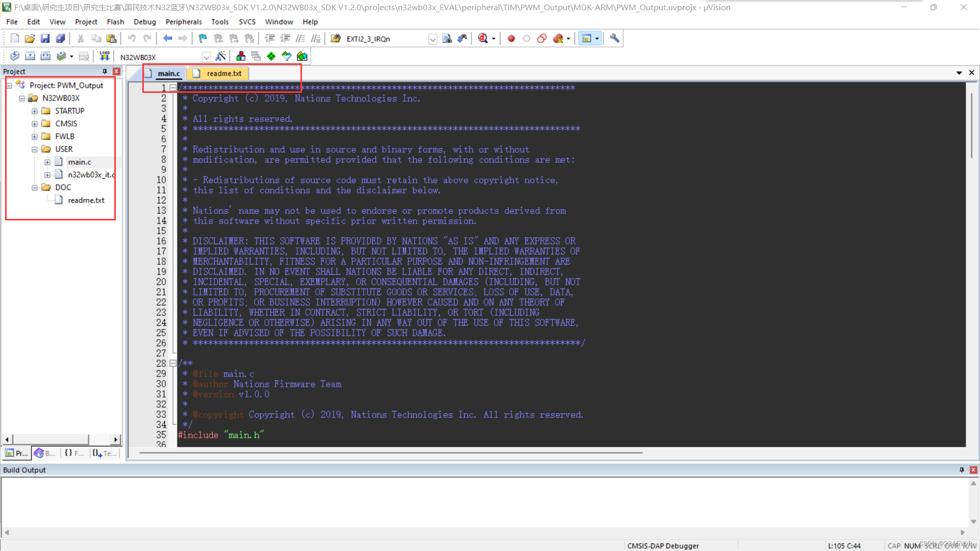Click the Manage Run-Time Environment green diamond icon
980x551 pixels.
(x=271, y=56)
